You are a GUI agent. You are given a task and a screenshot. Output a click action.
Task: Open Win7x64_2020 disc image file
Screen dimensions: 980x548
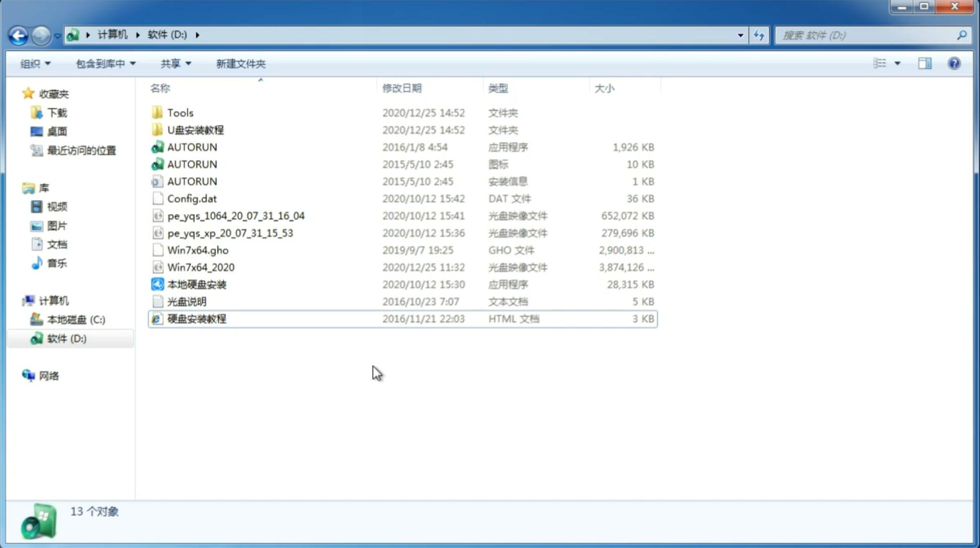point(200,267)
